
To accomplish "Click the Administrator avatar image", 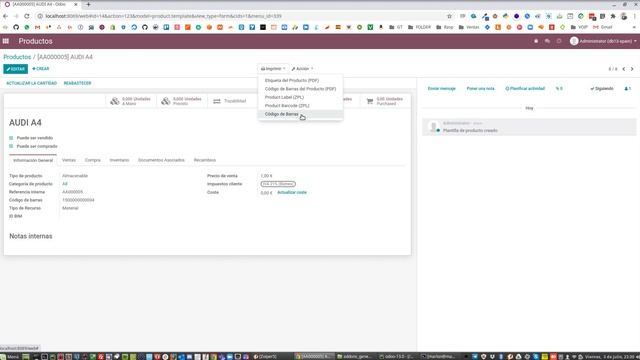I will pos(574,41).
